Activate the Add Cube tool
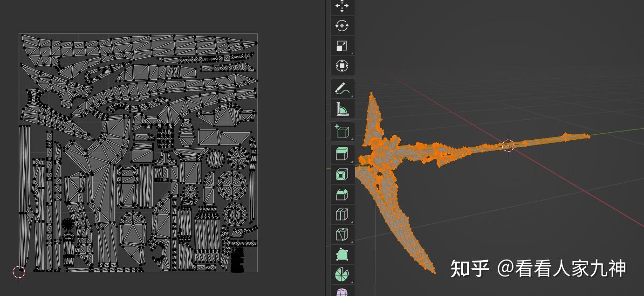The image size is (644, 296). coord(343,132)
